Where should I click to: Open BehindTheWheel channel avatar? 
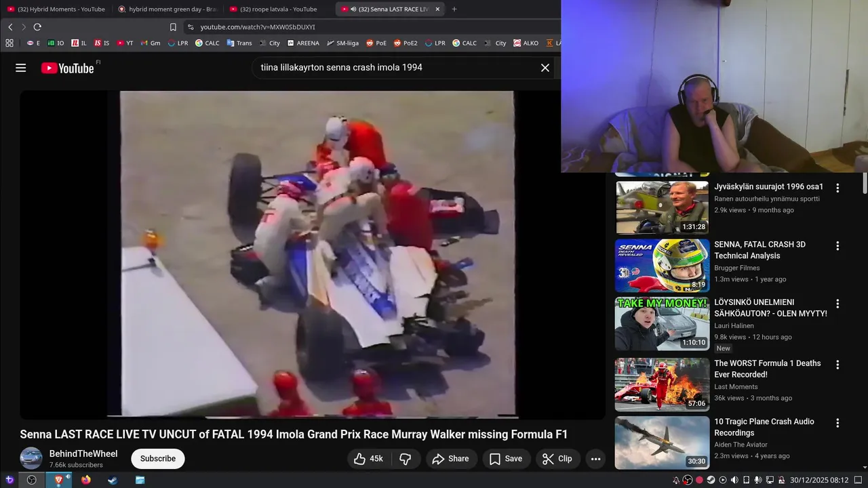(31, 459)
